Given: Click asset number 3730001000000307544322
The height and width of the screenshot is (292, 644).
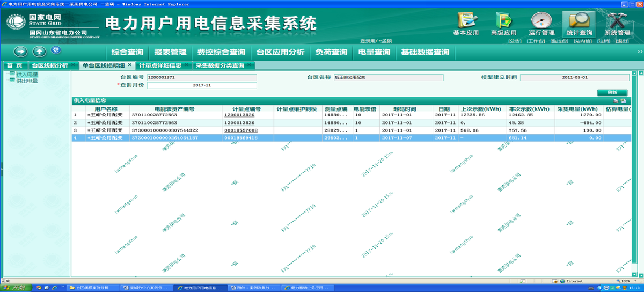Looking at the screenshot, I should point(165,130).
